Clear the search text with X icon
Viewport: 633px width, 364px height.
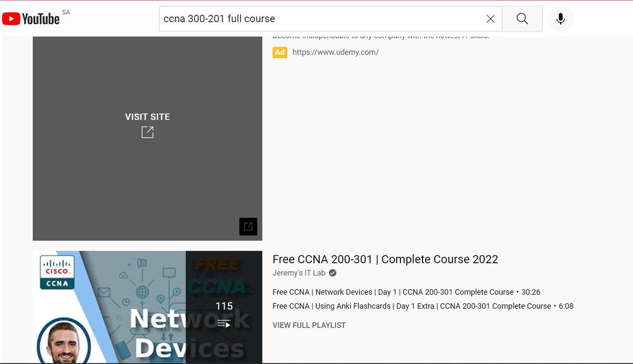(491, 19)
